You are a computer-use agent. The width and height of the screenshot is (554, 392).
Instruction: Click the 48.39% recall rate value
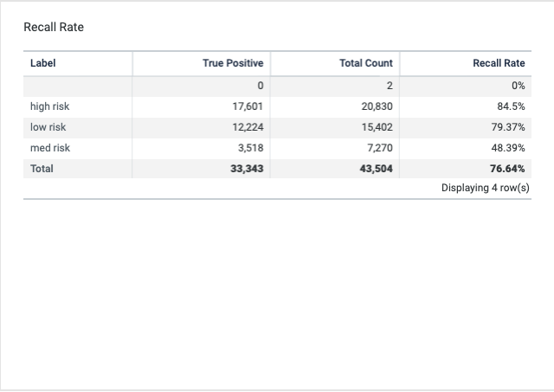507,148
